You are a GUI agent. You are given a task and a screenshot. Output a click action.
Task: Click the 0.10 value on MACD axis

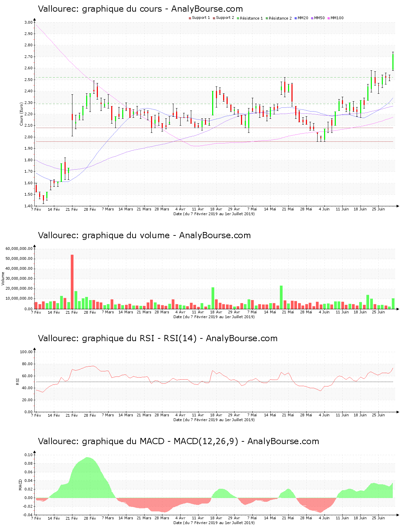tap(29, 455)
